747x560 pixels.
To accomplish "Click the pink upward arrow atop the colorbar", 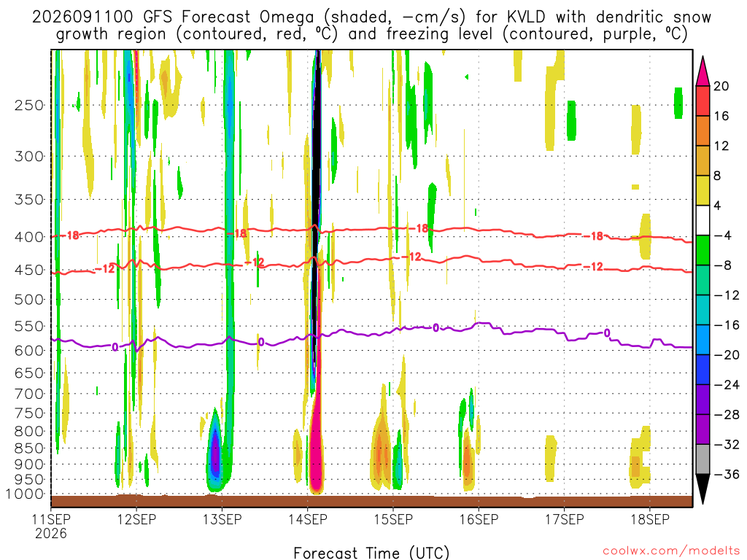I will pos(703,71).
